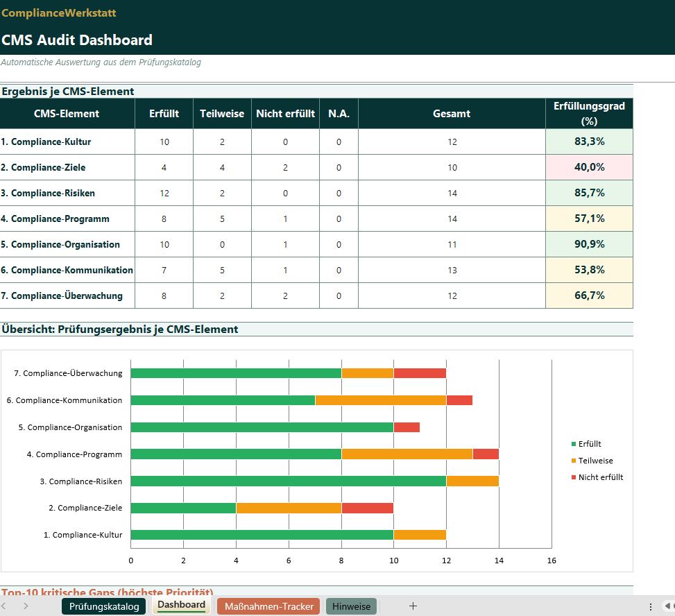Screen dimensions: 675x616
Task: Select the Erfüllt legend entry
Action: 590,443
